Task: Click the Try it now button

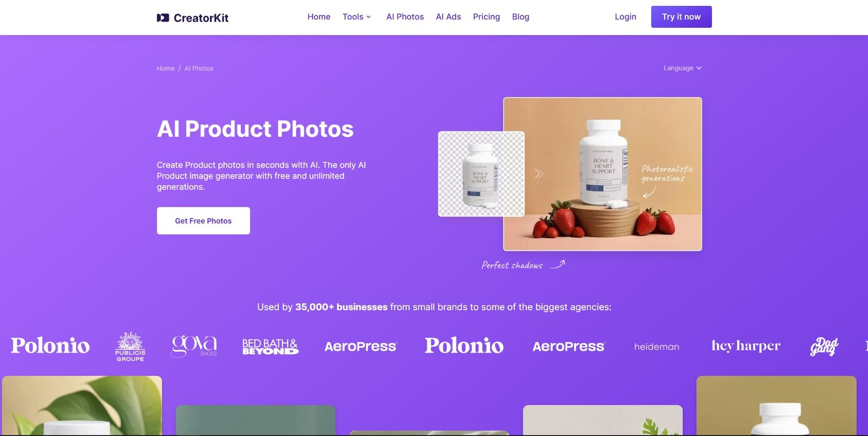Action: click(681, 17)
